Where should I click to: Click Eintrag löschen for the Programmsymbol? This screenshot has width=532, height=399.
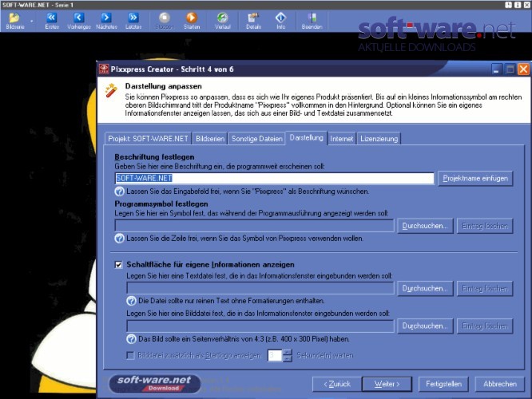(x=485, y=226)
